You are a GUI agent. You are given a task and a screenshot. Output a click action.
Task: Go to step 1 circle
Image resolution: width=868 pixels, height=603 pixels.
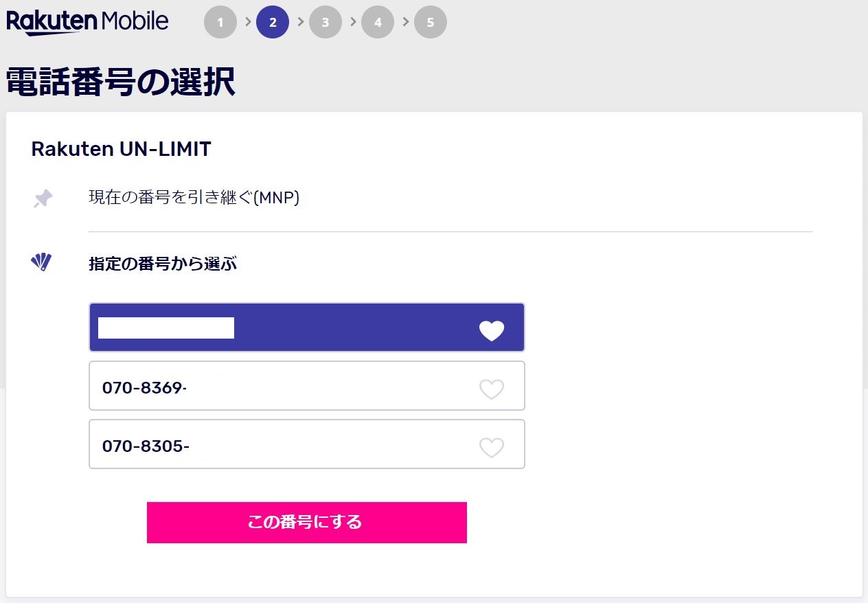point(220,22)
